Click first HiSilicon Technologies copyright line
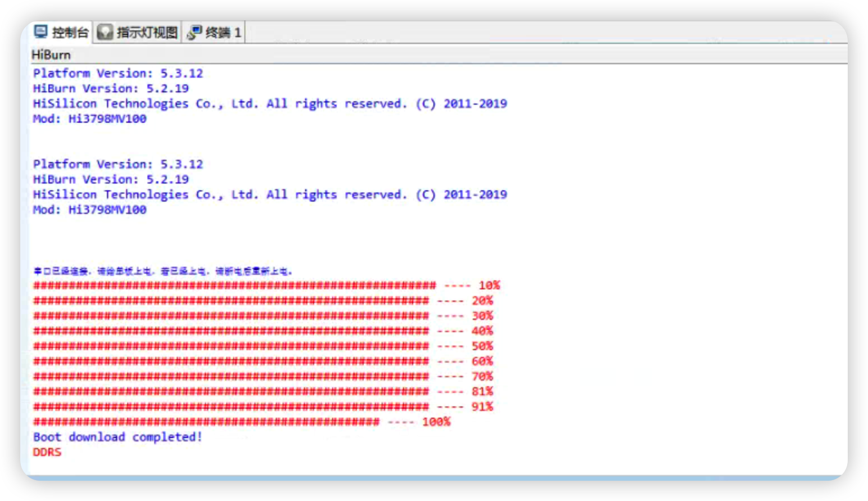 270,104
